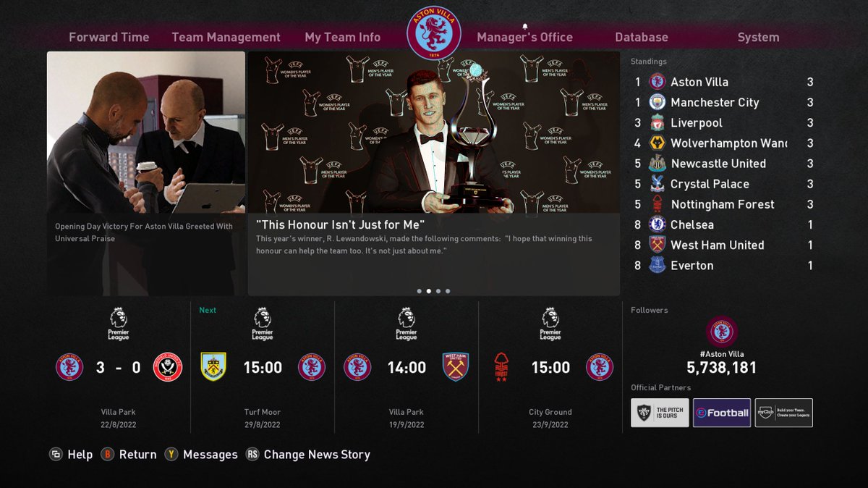Click the RS Change News Story icon

(252, 454)
